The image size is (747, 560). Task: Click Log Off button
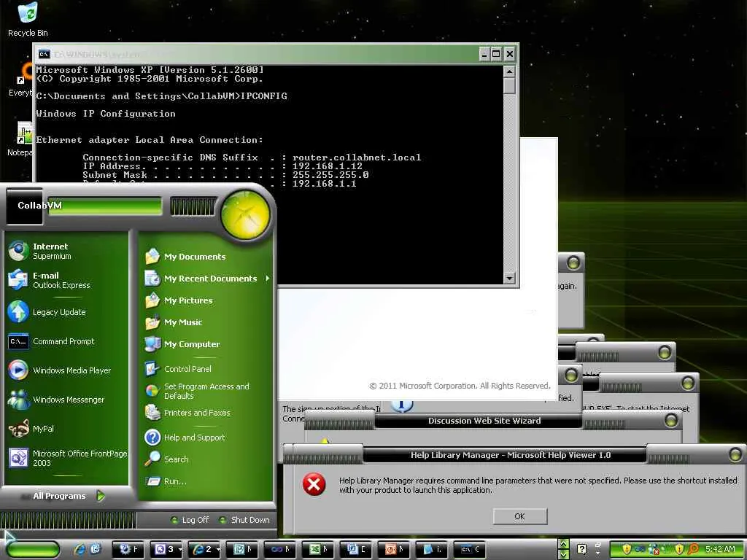tap(190, 520)
